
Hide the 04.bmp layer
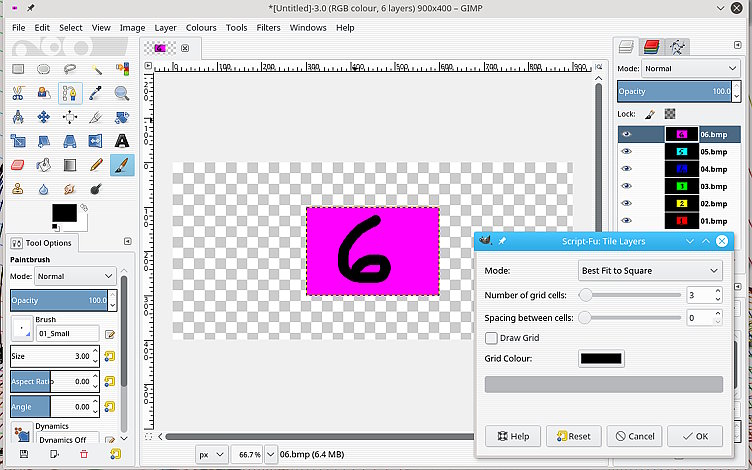(x=626, y=169)
